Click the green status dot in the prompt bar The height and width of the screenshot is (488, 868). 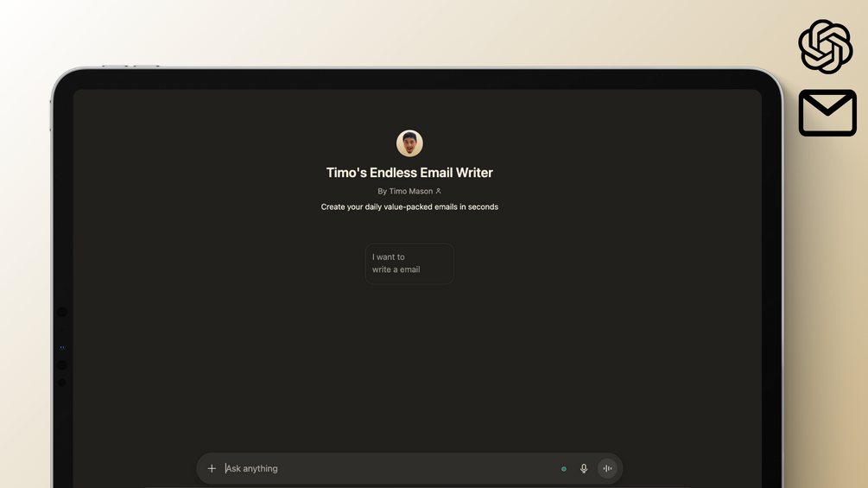(x=563, y=469)
